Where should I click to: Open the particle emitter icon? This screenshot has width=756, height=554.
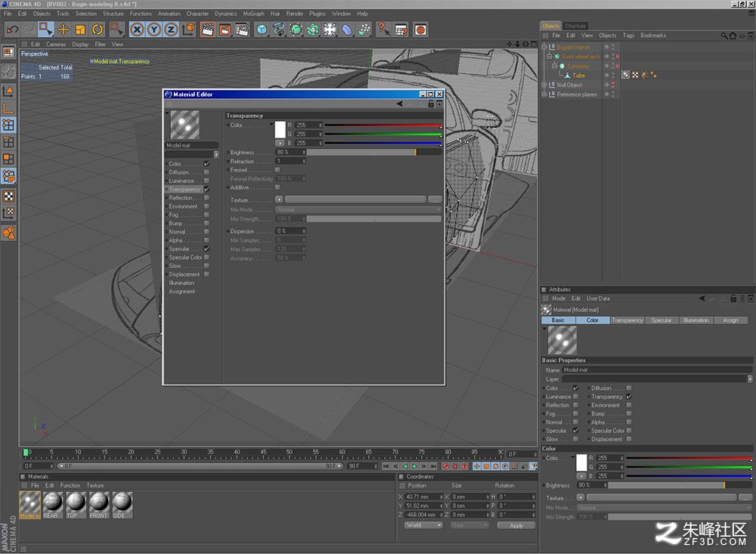tap(364, 30)
